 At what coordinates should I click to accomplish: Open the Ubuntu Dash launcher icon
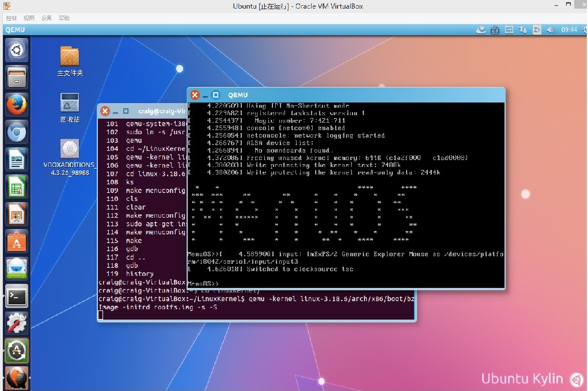[x=17, y=50]
